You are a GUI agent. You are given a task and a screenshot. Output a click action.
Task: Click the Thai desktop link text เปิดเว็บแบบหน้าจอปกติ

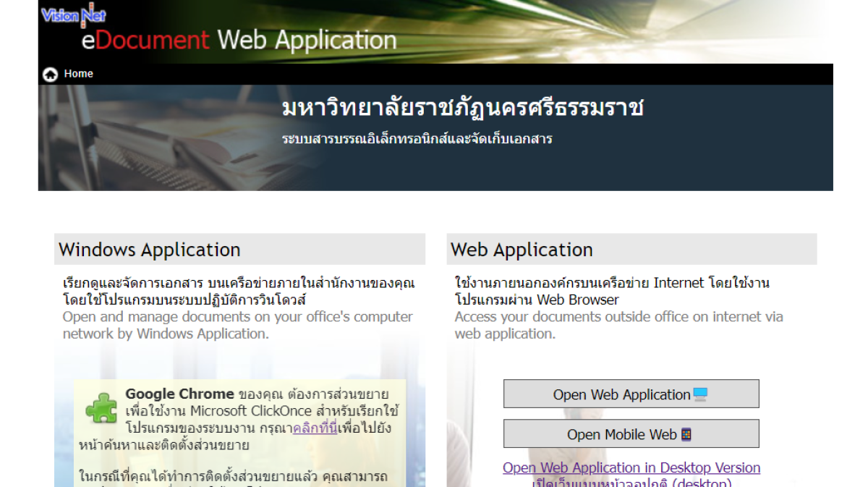coord(631,482)
